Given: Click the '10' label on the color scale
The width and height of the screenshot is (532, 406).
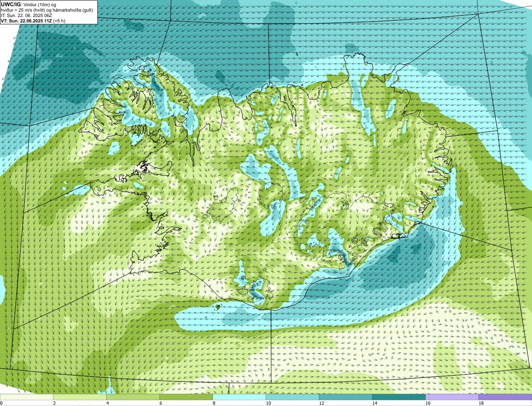Looking at the screenshot, I should point(268,403).
